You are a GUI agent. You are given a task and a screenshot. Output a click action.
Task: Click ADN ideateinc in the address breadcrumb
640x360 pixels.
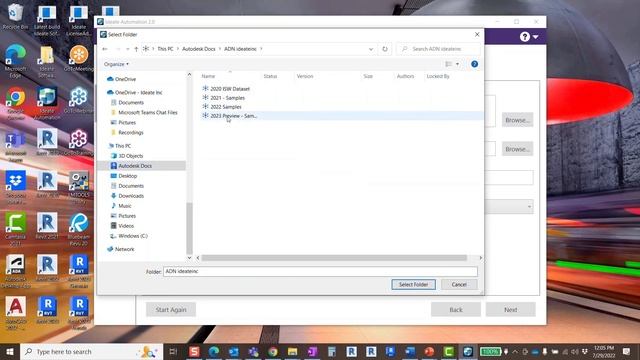tap(240, 49)
